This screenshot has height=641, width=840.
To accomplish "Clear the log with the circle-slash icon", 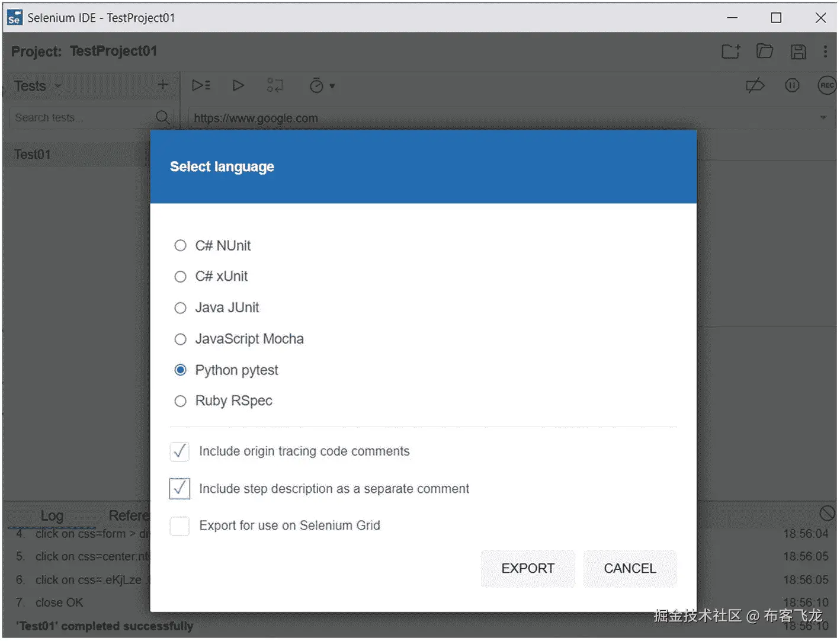I will [x=827, y=513].
